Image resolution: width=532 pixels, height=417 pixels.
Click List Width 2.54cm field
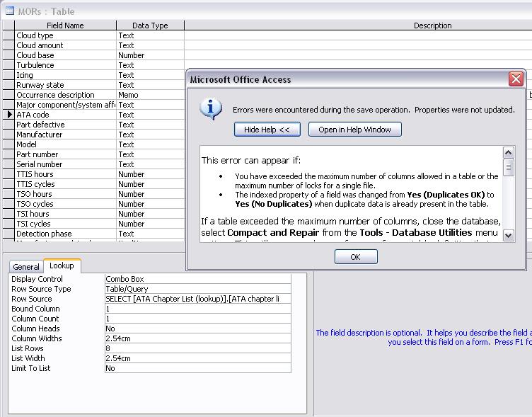pos(198,358)
